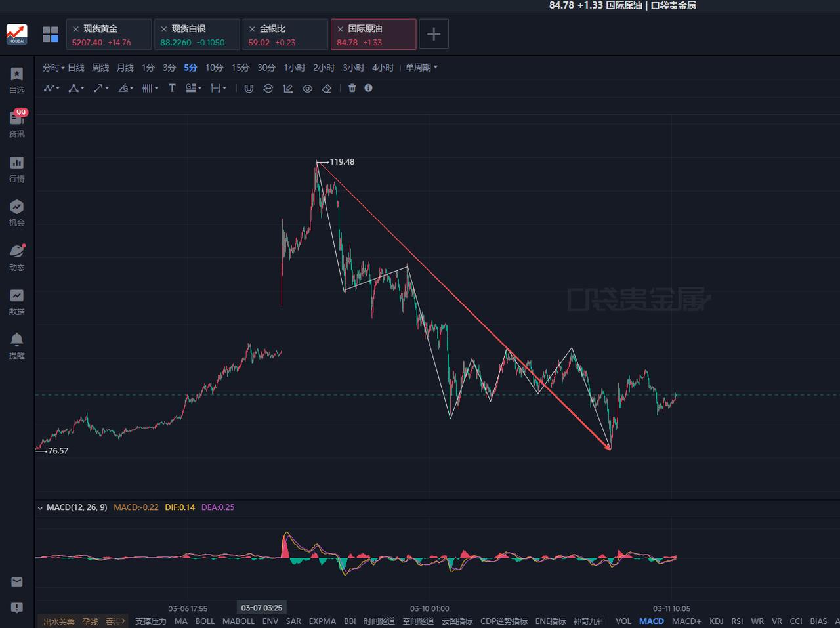The height and width of the screenshot is (628, 840).
Task: Toggle the magnet snap tool
Action: point(249,88)
